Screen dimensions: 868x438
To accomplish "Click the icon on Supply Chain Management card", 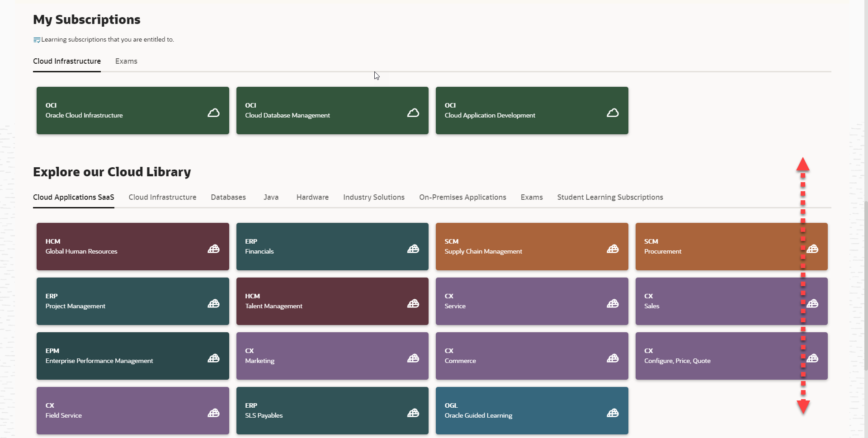I will pyautogui.click(x=613, y=249).
